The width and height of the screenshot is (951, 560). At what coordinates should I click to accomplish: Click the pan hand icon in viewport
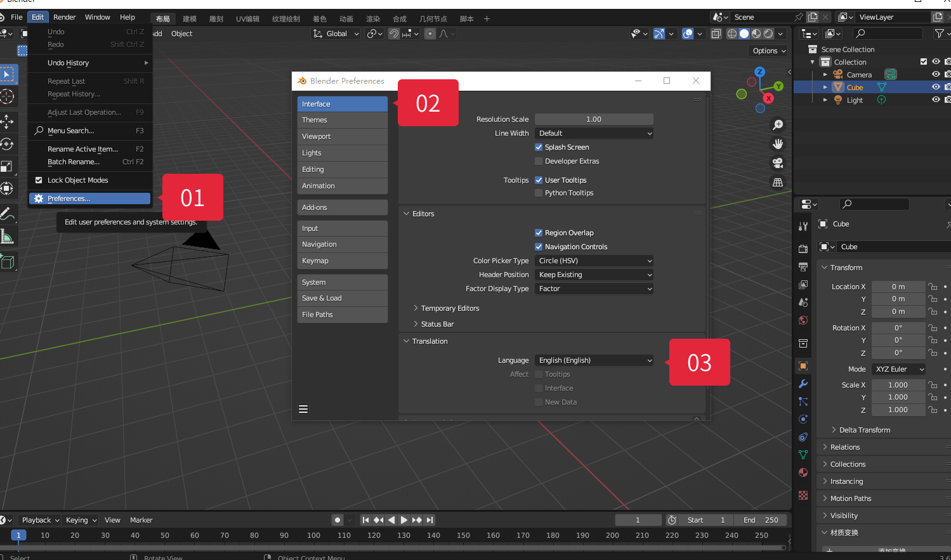click(778, 144)
